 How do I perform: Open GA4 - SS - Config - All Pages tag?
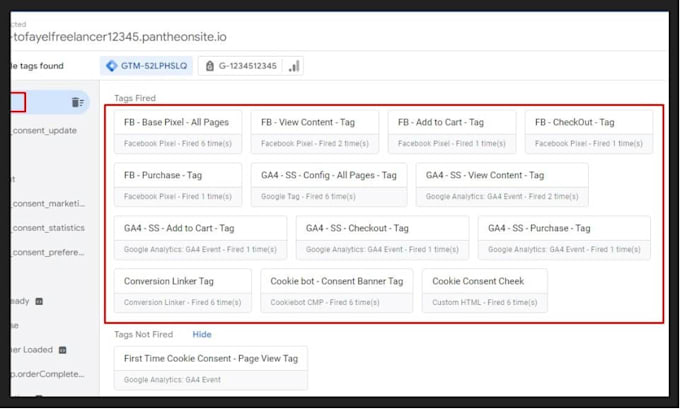(x=329, y=185)
